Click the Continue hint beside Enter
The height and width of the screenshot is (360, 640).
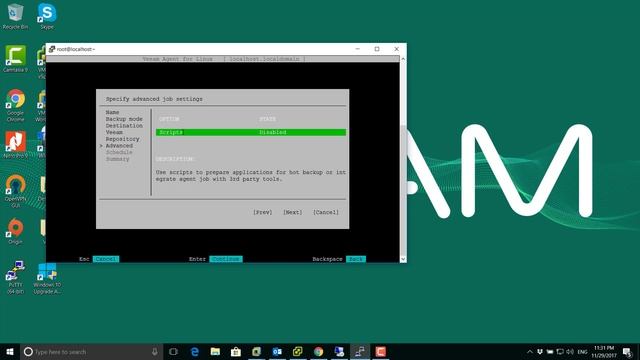click(x=226, y=259)
